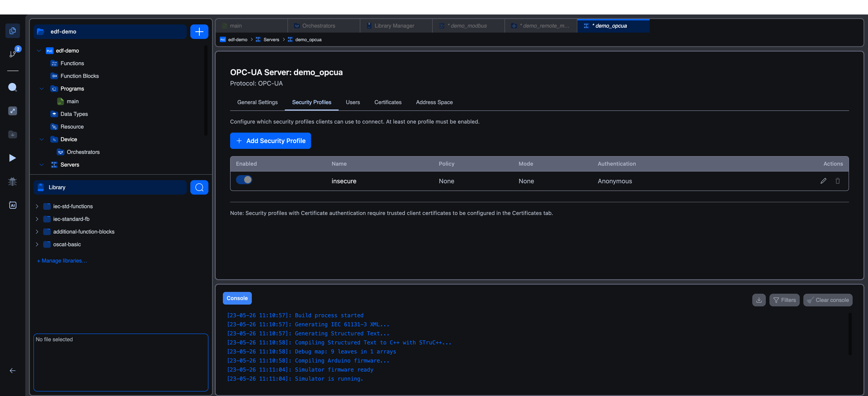Switch to the Address Space tab
The height and width of the screenshot is (396, 868).
click(x=434, y=102)
